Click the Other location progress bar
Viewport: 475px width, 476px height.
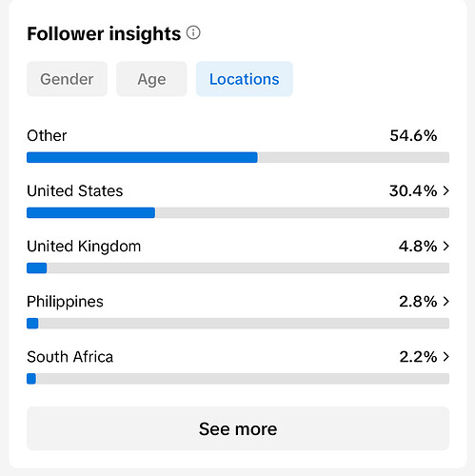point(238,157)
